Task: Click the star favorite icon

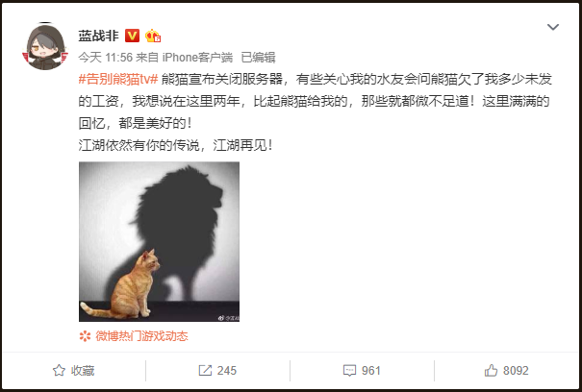Action: pos(59,370)
